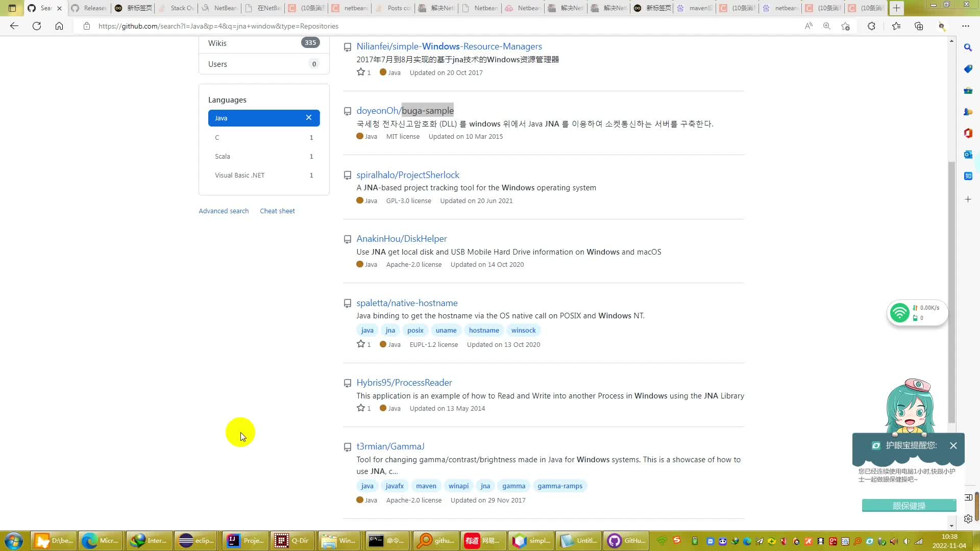
Task: Open AnakinHou/DiskHelper repository
Action: pos(402,239)
